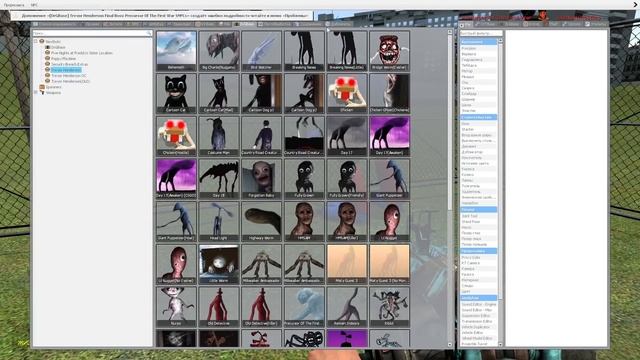Select the Lil Nugget spawn icon
The width and height of the screenshot is (640, 360).
[x=389, y=222]
